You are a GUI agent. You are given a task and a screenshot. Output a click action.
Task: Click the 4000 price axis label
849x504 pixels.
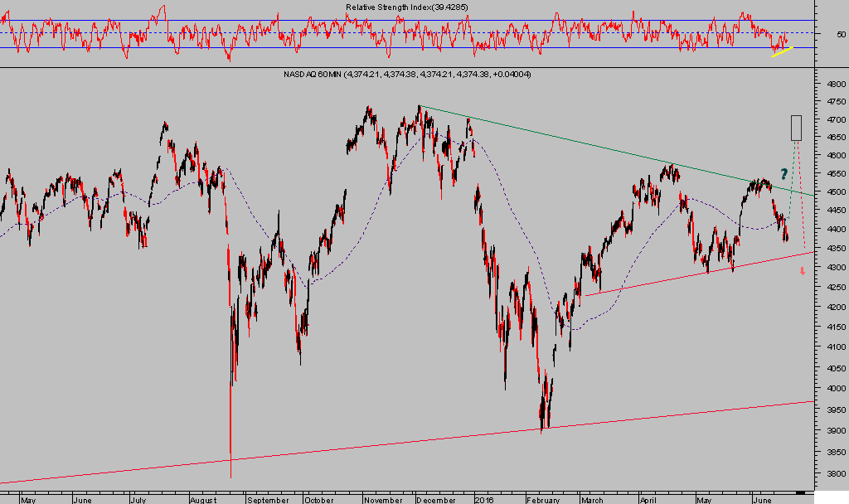coord(834,389)
